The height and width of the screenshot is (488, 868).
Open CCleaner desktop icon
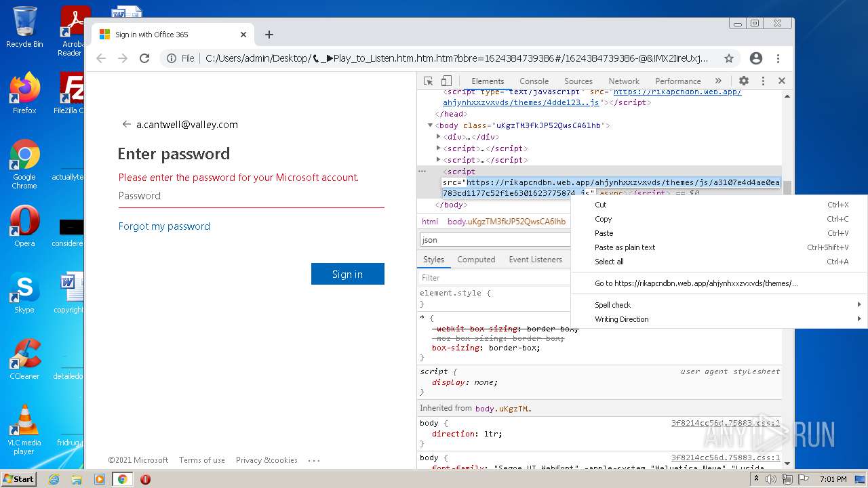(x=24, y=359)
